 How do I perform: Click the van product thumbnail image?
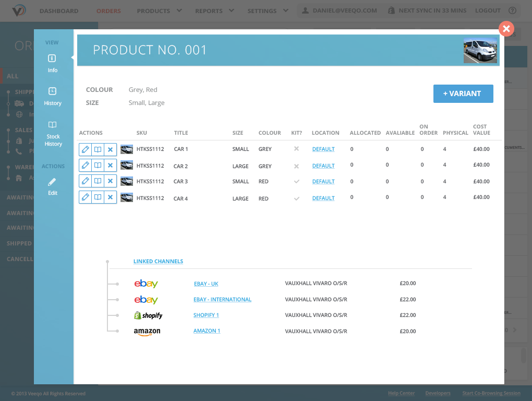(480, 51)
